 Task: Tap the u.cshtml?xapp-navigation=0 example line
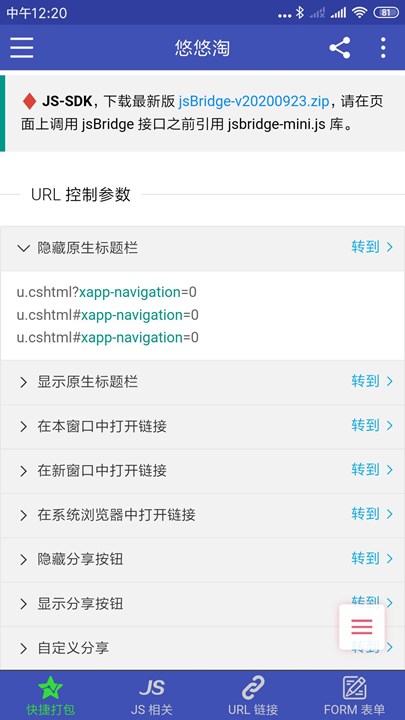pos(107,292)
